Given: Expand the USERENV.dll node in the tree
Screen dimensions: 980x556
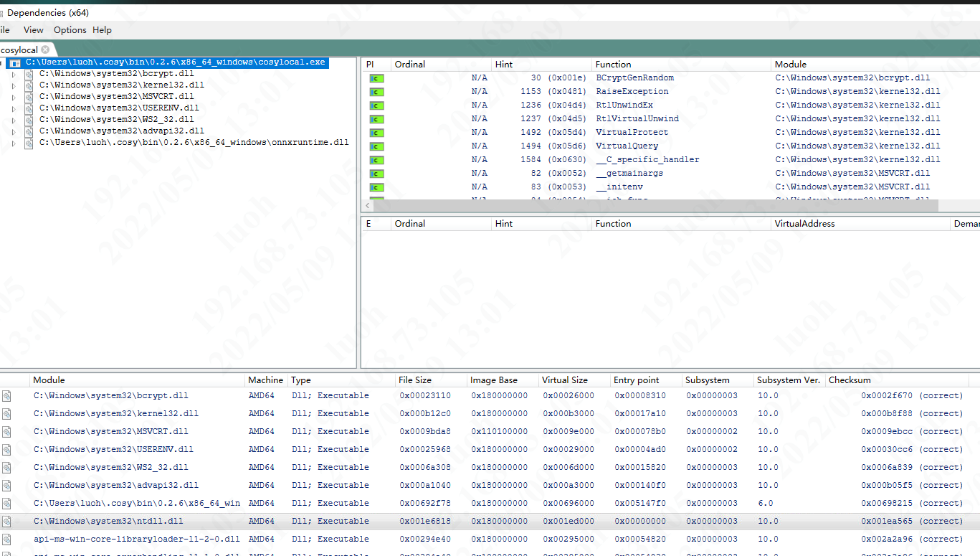Looking at the screenshot, I should coord(13,108).
